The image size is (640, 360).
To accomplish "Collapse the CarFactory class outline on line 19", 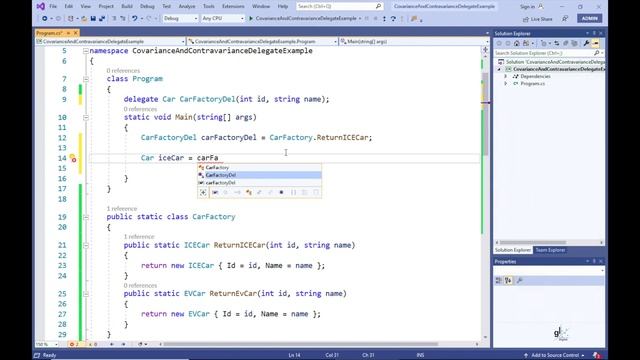I will 86,217.
